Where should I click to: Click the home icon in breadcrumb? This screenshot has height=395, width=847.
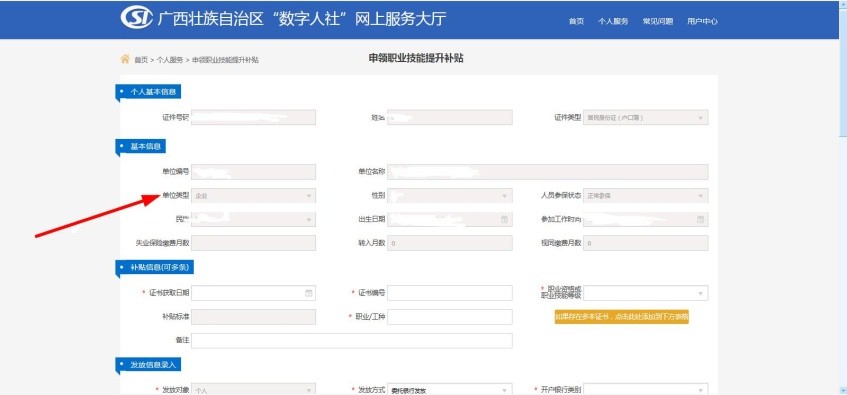[x=125, y=59]
